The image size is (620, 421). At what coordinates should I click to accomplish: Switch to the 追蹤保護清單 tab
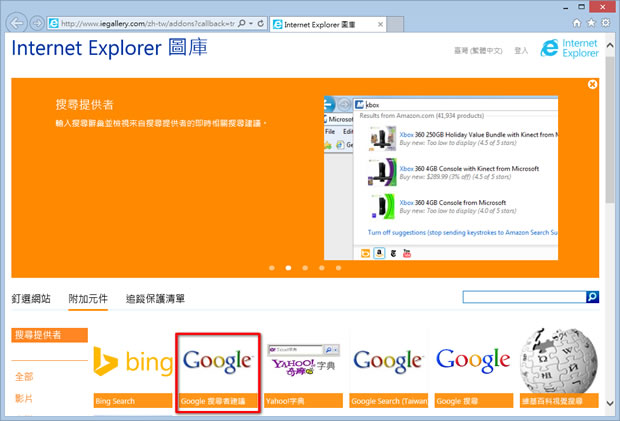[155, 299]
